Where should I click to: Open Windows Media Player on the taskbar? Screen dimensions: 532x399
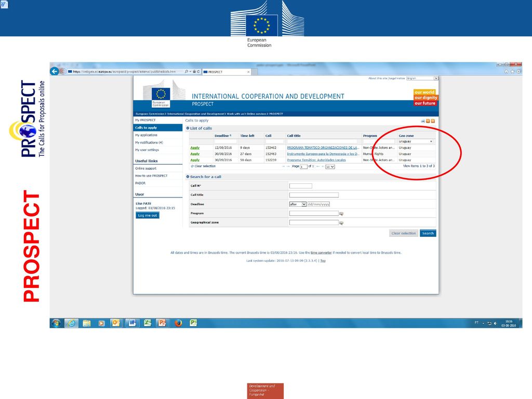[101, 323]
